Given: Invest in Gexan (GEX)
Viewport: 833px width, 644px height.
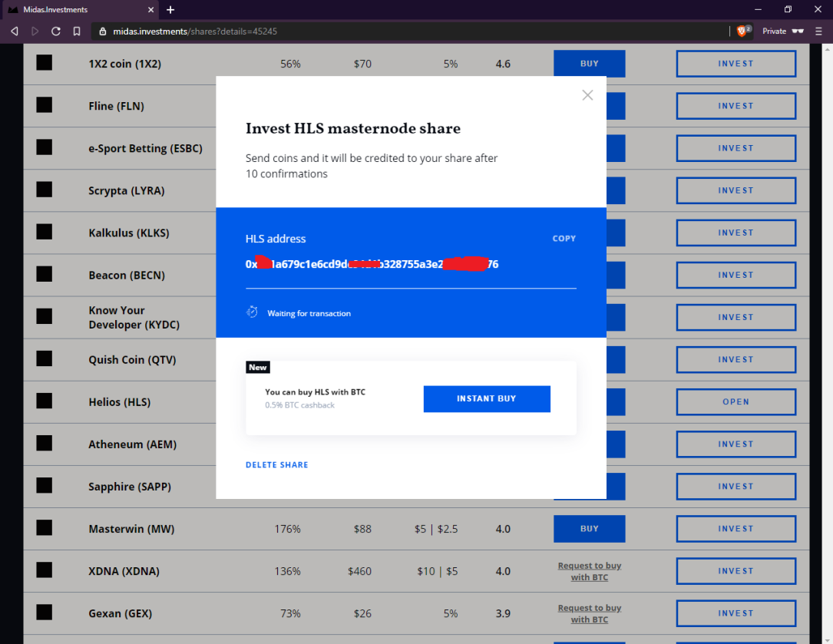Looking at the screenshot, I should point(735,613).
